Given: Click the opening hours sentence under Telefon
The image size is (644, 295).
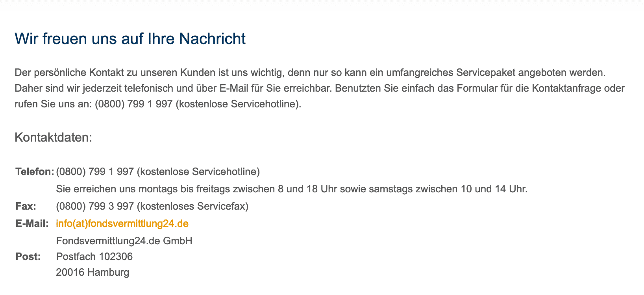Looking at the screenshot, I should pyautogui.click(x=291, y=189).
